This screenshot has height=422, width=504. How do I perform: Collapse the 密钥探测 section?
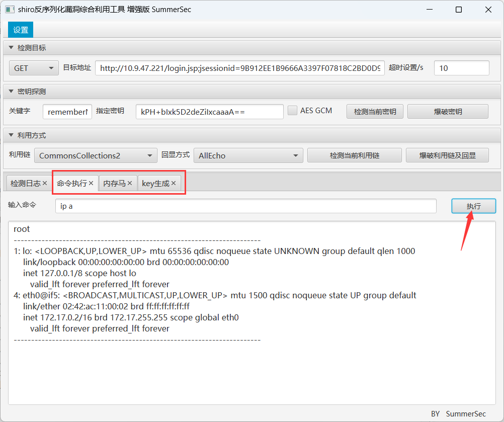click(x=11, y=91)
